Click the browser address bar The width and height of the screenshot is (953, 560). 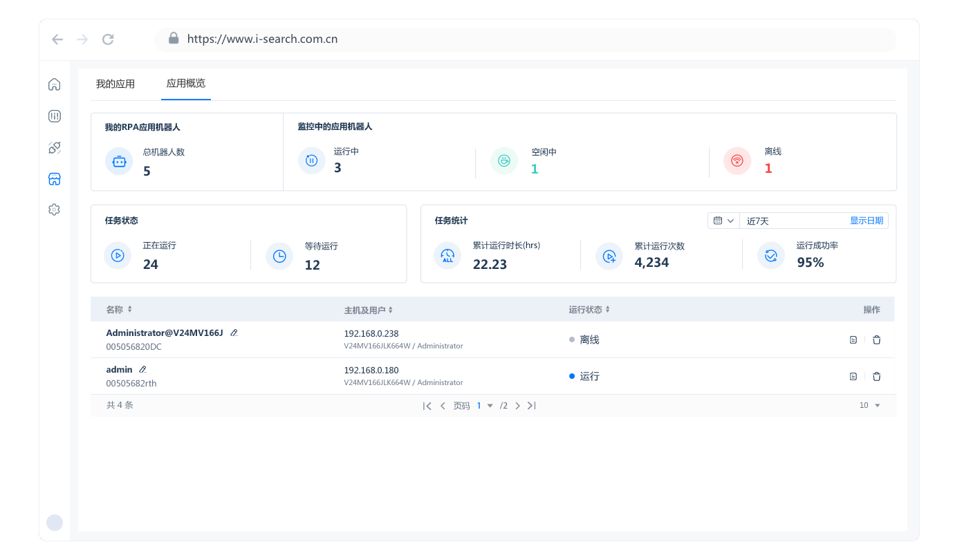pyautogui.click(x=526, y=39)
